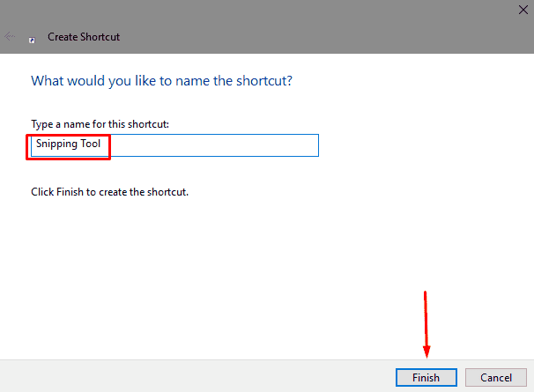Click the Finish button
The width and height of the screenshot is (534, 392).
426,377
